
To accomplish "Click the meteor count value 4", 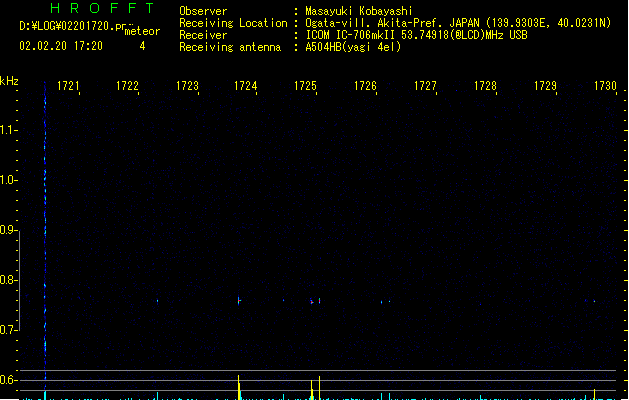I will 142,46.
